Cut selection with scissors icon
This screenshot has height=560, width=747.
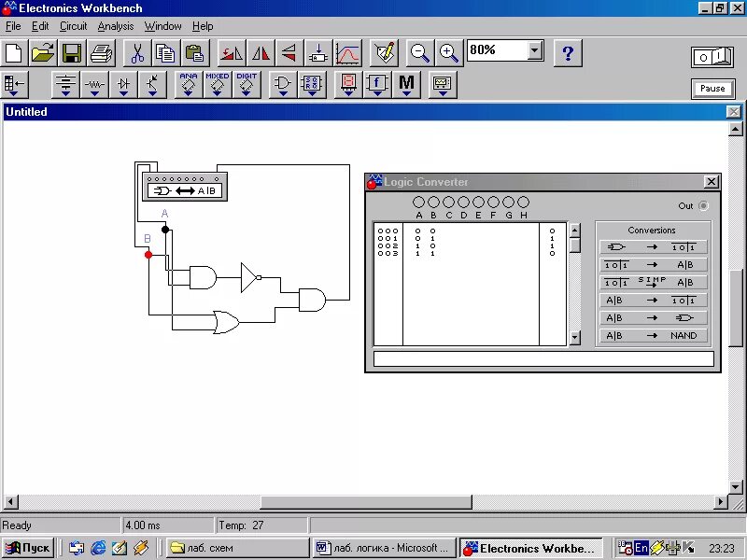click(137, 52)
